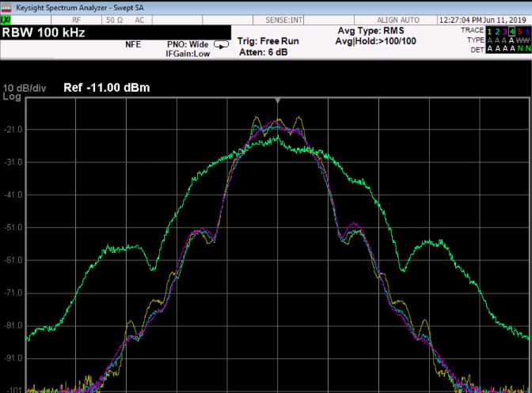Select highlighted trace 4 in trace panel

point(512,30)
